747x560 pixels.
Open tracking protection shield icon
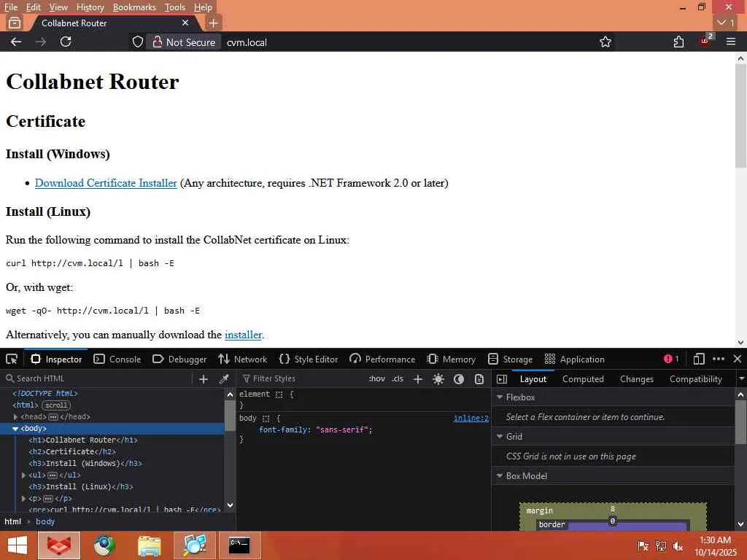(138, 42)
